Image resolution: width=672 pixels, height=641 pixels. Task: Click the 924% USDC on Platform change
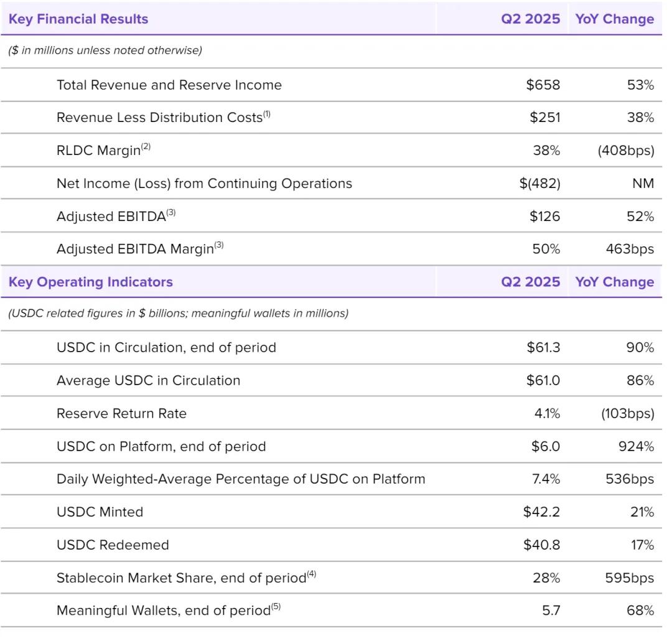[638, 446]
